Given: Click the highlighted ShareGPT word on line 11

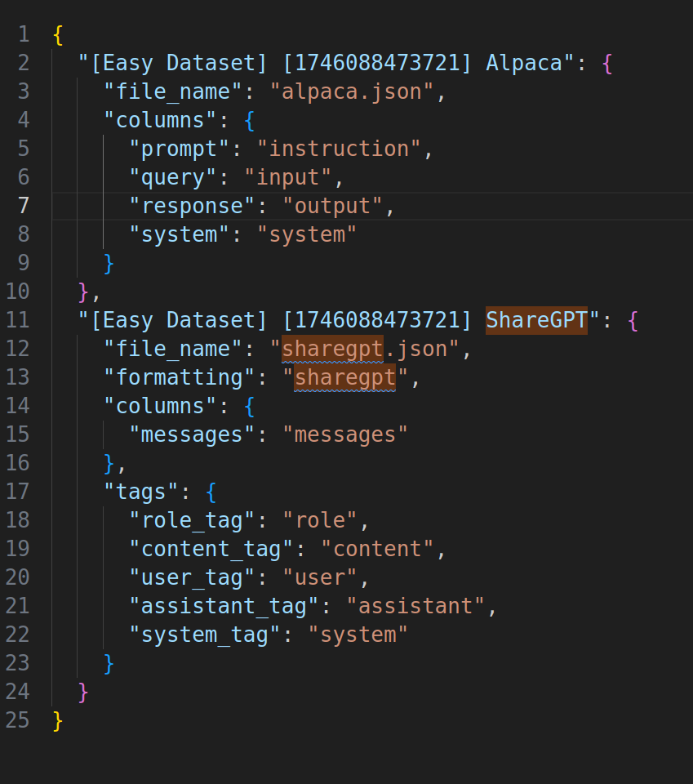Looking at the screenshot, I should click(536, 320).
